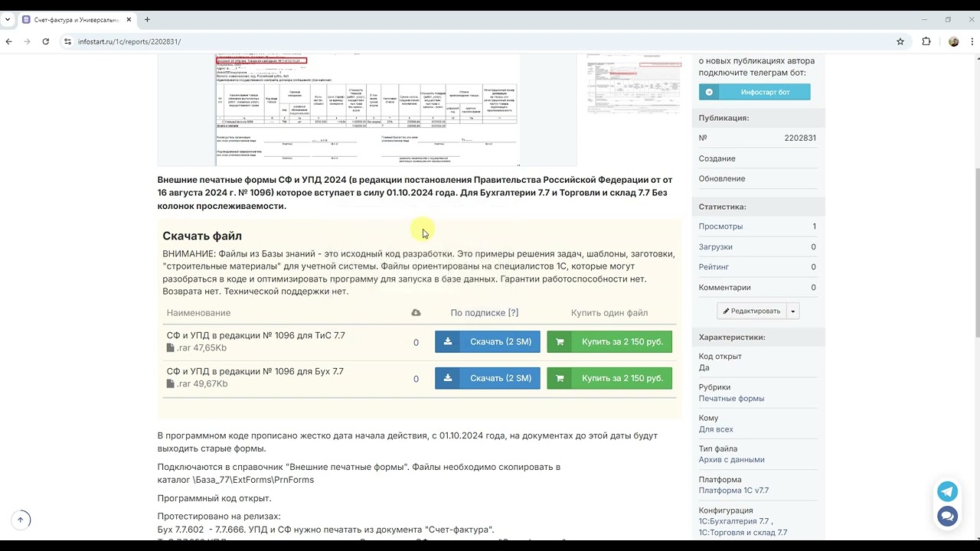This screenshot has height=551, width=980.
Task: Click file name СФ и УПД в редакции № 1096 для ТиС 7.7
Action: (x=256, y=335)
